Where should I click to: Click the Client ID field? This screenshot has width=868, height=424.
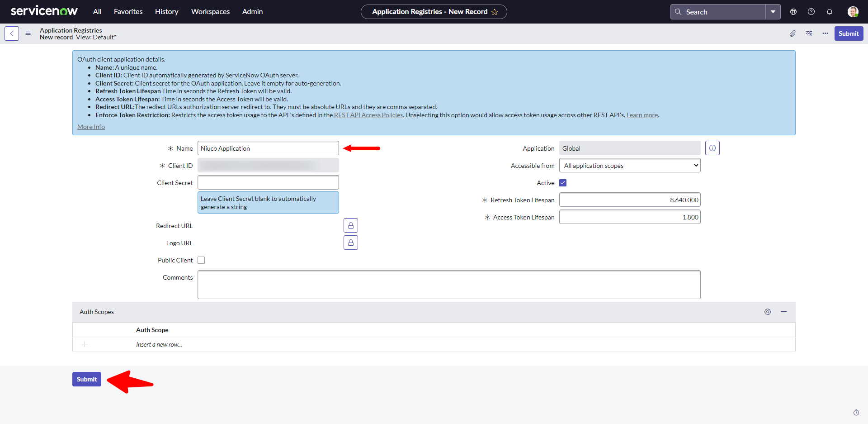click(x=268, y=166)
